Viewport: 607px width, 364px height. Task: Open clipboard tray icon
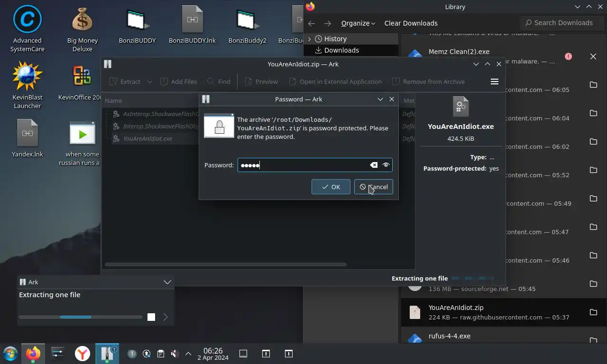pos(161,354)
